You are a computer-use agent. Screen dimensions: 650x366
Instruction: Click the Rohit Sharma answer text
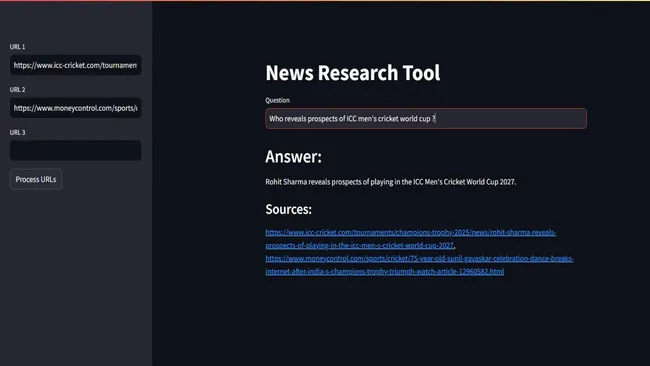pos(390,182)
